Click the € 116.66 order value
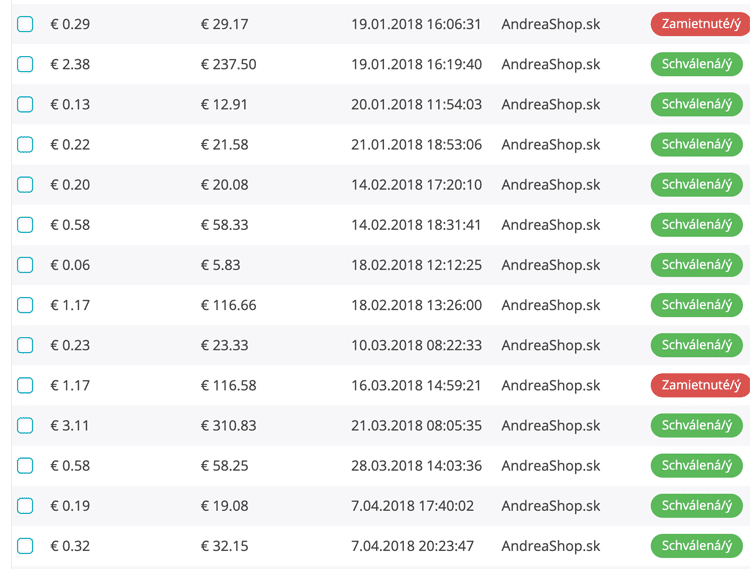The image size is (750, 569). 228,305
